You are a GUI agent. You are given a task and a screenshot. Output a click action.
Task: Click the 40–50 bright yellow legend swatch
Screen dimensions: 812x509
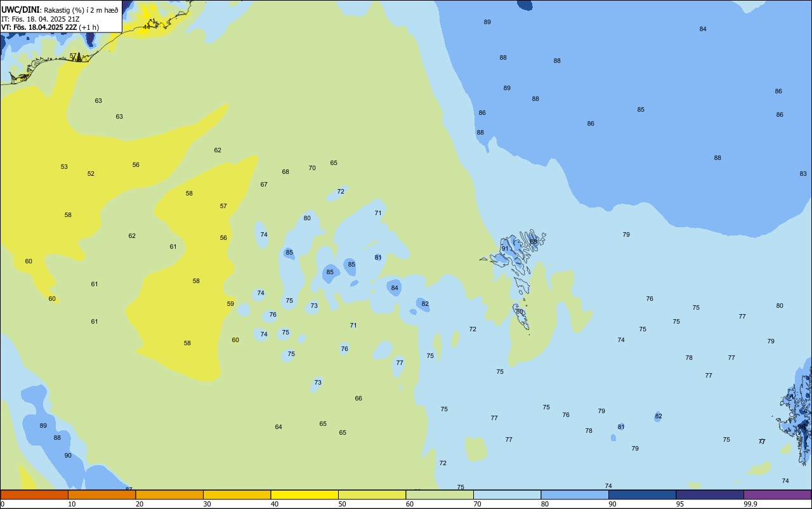click(x=304, y=494)
